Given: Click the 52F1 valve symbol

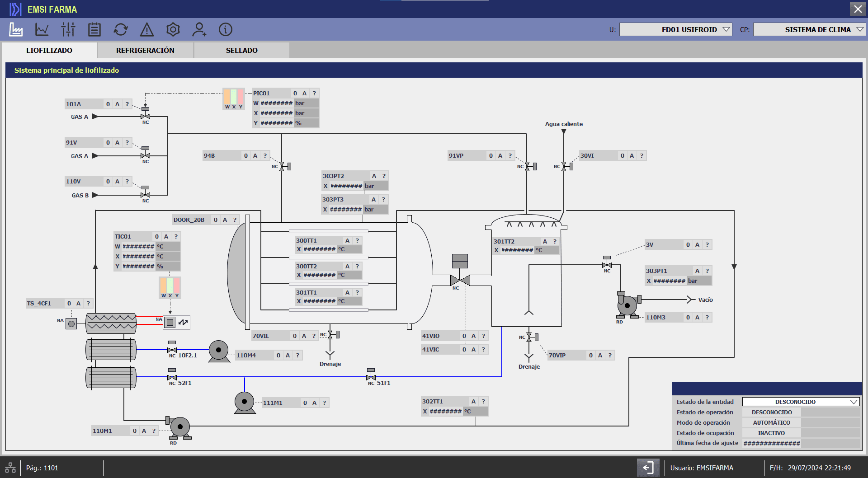Looking at the screenshot, I should (172, 375).
